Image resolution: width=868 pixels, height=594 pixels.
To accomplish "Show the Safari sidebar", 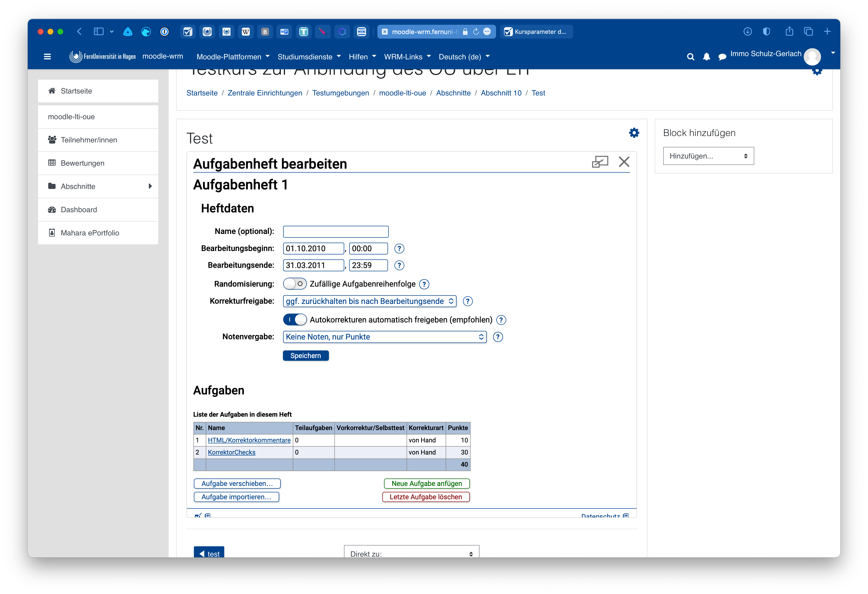I will [99, 32].
